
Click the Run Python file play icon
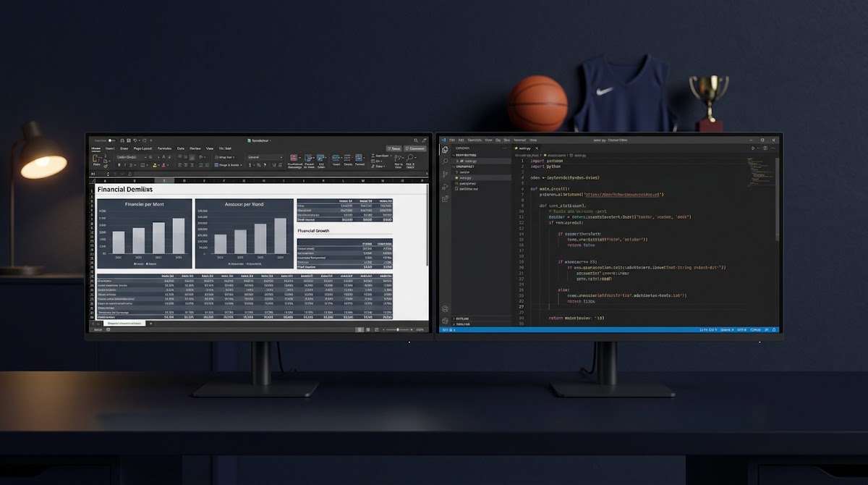[x=753, y=148]
